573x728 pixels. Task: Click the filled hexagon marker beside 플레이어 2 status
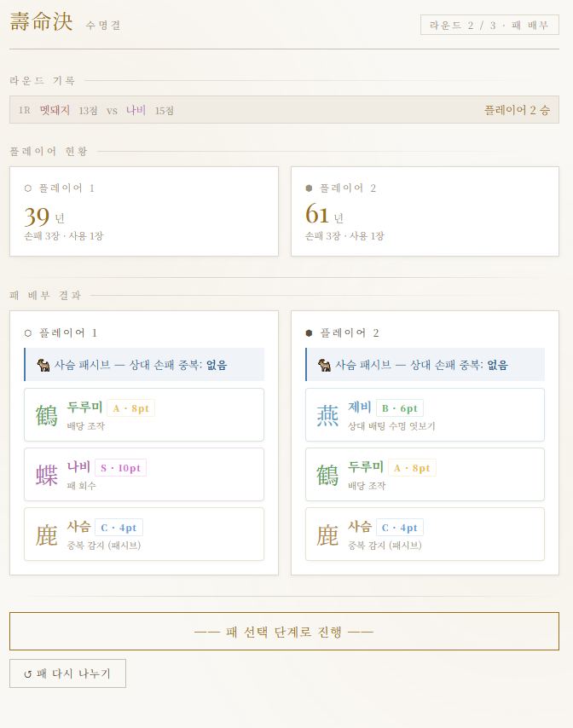(309, 188)
